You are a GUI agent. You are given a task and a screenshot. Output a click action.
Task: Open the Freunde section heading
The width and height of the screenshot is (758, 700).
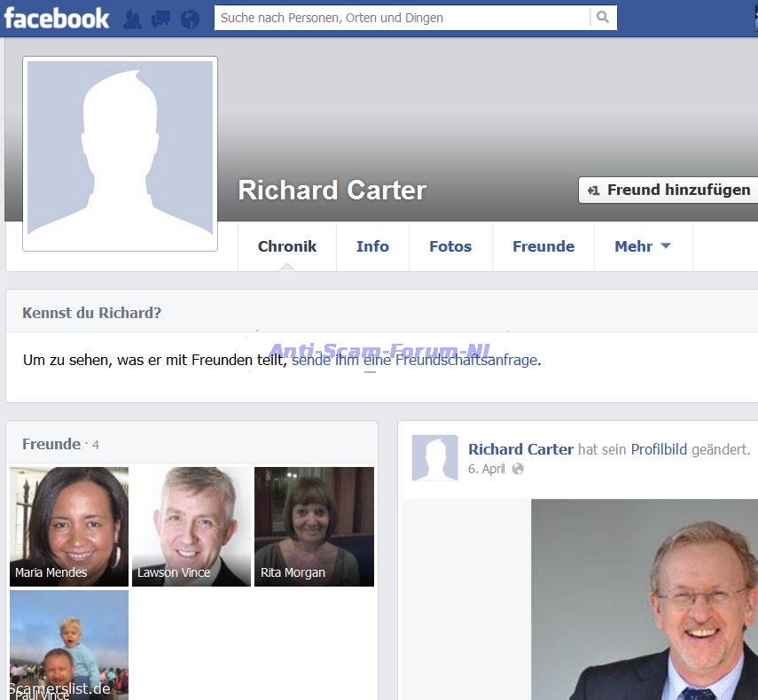(x=51, y=444)
